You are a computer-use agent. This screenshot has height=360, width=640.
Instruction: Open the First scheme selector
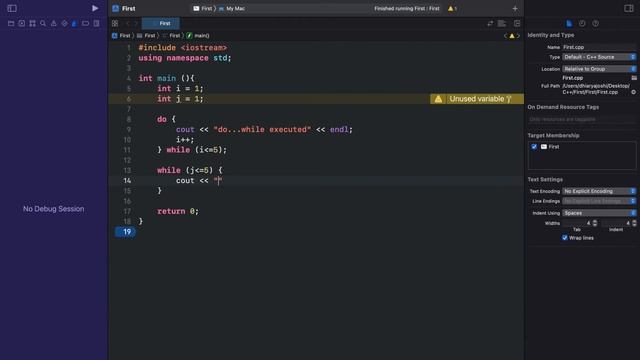pos(202,9)
